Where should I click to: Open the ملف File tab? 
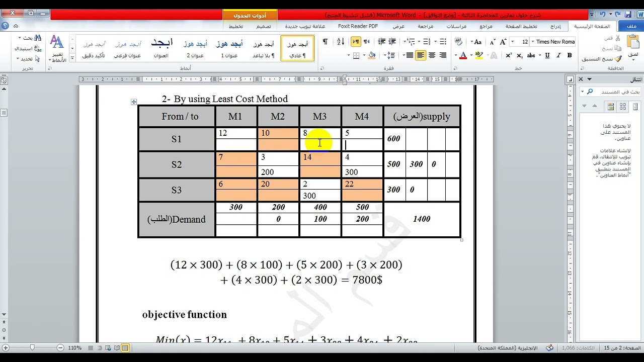[631, 26]
